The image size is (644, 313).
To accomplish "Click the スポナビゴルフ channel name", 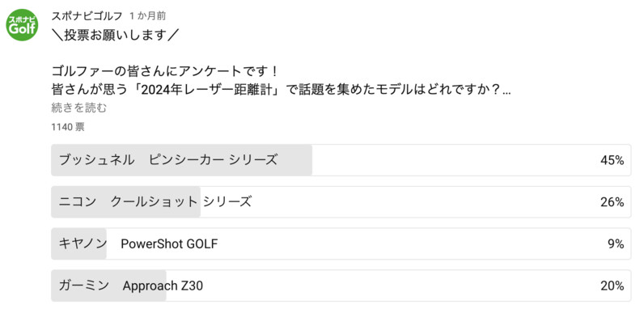I will (x=87, y=16).
